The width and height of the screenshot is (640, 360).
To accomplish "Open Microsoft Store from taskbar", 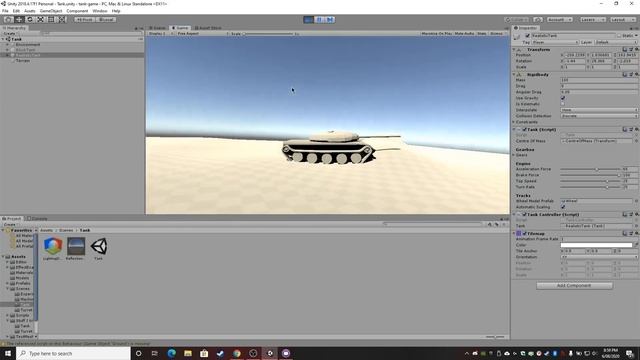I will pyautogui.click(x=204, y=353).
